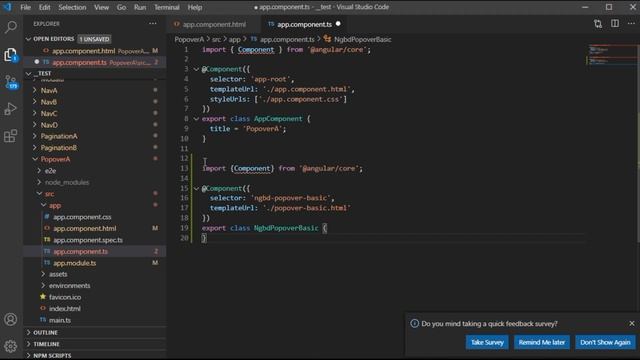640x360 pixels.
Task: Open the Search view in activity bar
Action: 11,27
